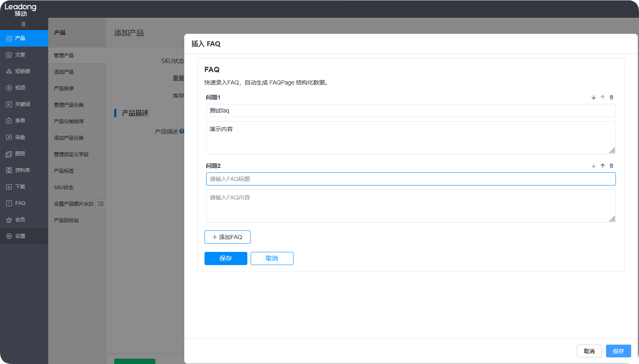This screenshot has width=639, height=364.
Task: Click 问题2 move down arrow icon
Action: (x=594, y=166)
